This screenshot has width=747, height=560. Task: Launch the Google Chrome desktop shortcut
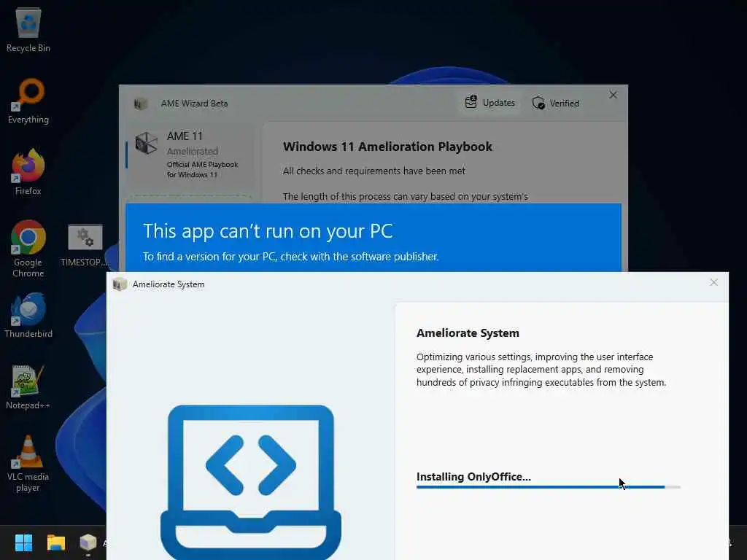[x=28, y=249]
